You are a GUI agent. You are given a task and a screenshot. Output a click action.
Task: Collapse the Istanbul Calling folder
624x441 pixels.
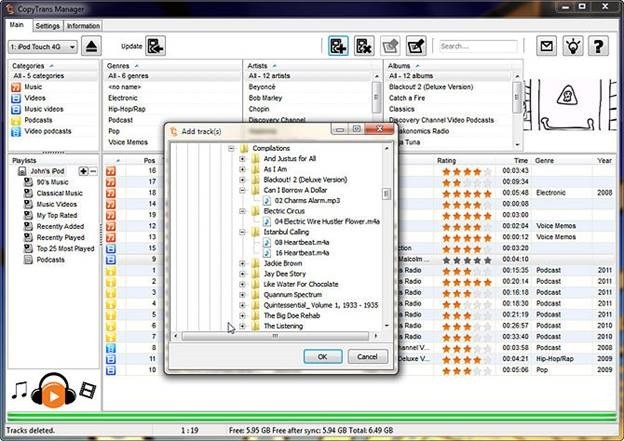[x=242, y=232]
